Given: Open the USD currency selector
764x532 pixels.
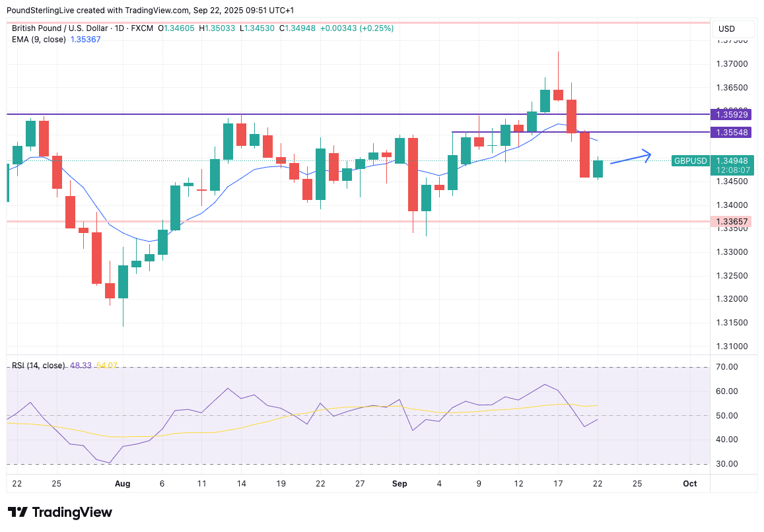Looking at the screenshot, I should (x=726, y=29).
